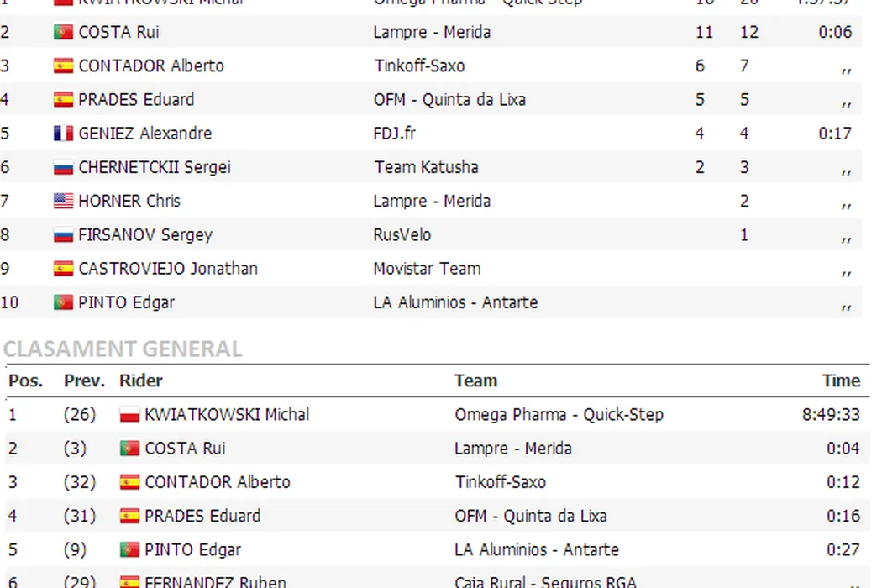Open the RusVelo team link
Image resolution: width=882 pixels, height=588 pixels.
pos(402,235)
